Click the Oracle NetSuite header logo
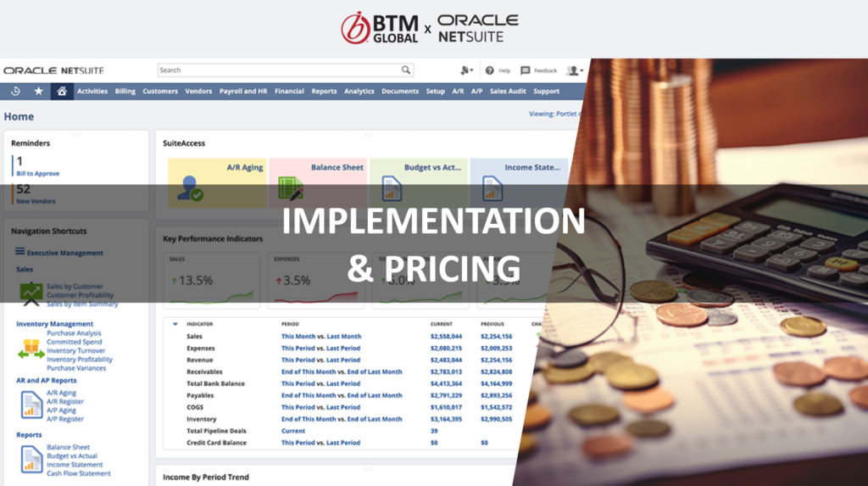 (x=53, y=70)
